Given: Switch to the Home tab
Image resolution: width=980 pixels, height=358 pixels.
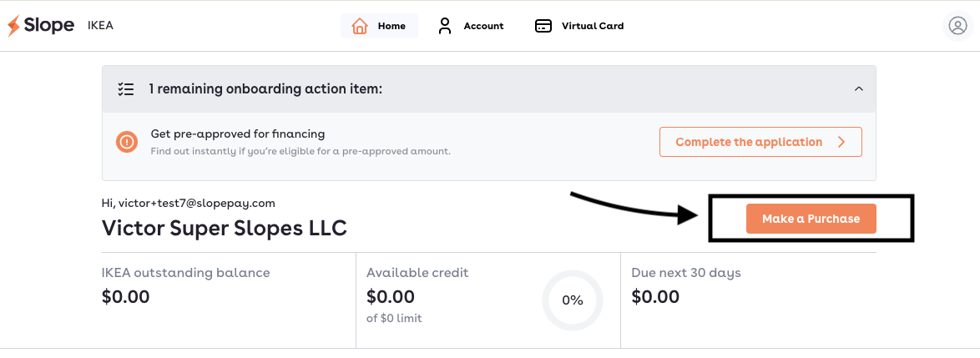Looking at the screenshot, I should point(391,26).
